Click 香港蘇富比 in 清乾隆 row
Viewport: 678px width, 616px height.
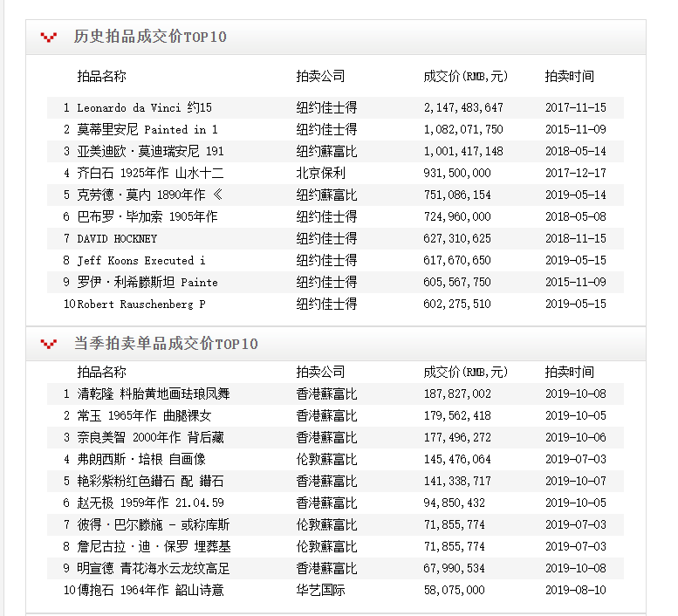[x=326, y=394]
